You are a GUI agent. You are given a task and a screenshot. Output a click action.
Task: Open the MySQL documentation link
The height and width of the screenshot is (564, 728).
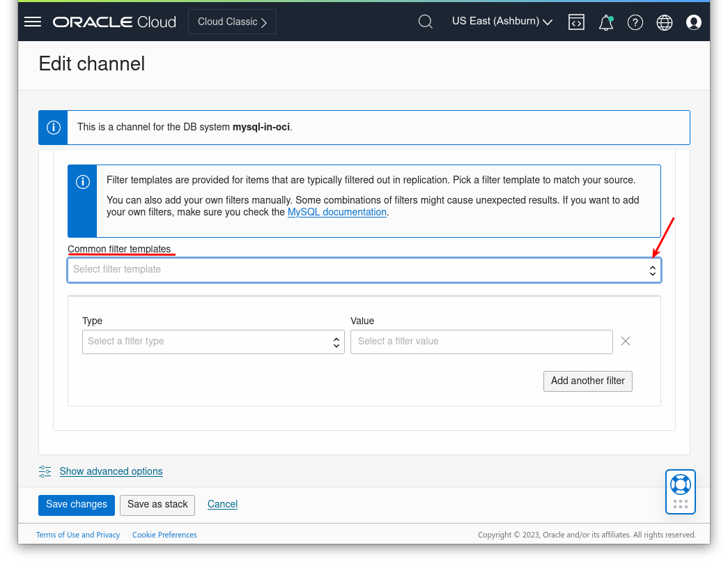tap(336, 212)
